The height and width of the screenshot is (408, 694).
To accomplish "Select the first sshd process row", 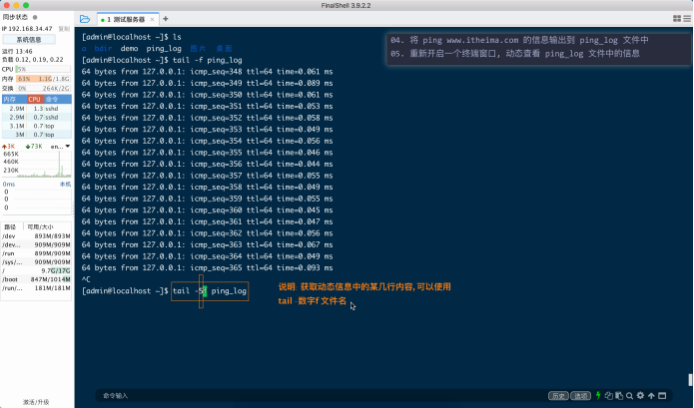I will (37, 108).
